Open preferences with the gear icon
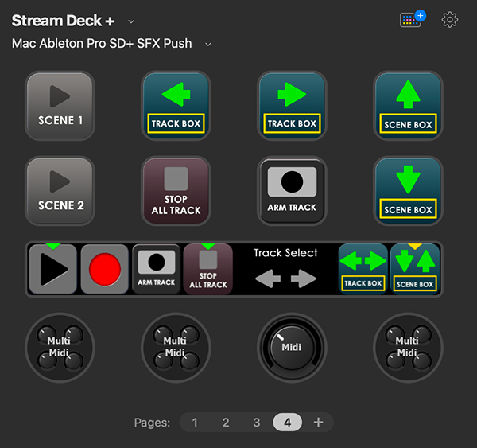This screenshot has height=448, width=477. coord(450,20)
